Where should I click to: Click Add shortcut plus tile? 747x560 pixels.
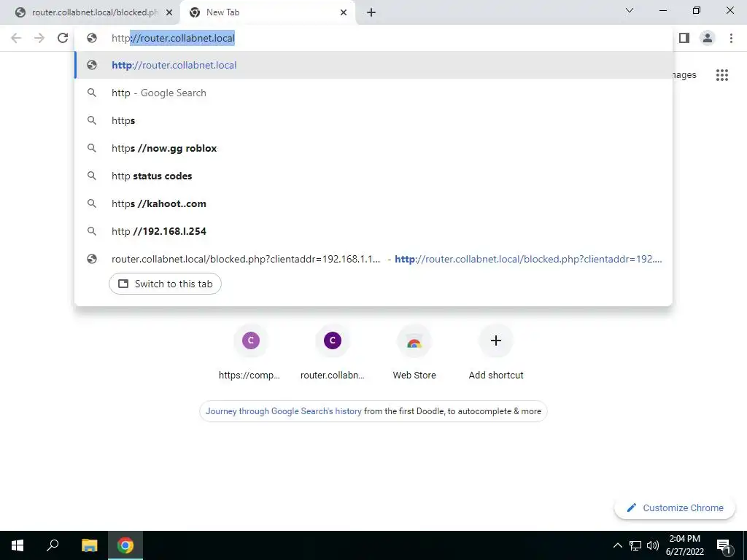click(496, 353)
